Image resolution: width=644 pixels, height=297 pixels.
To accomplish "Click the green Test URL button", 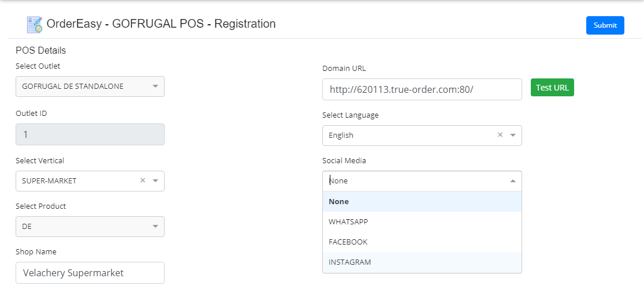I will tap(552, 88).
